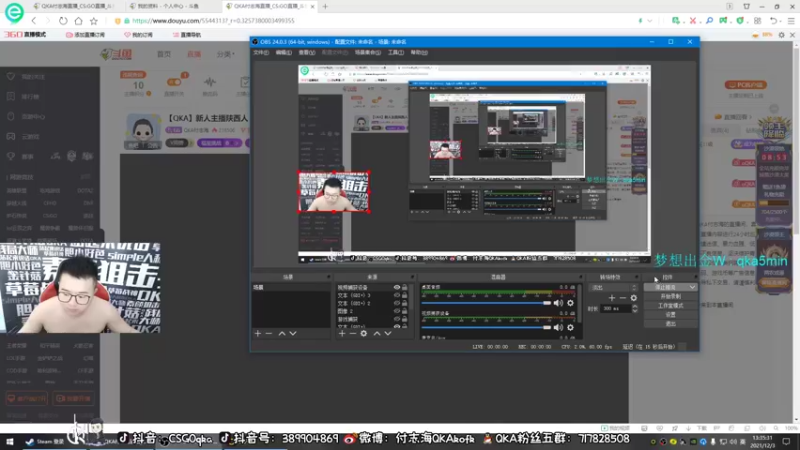Viewport: 800px width, 450px height.
Task: Open OBS 工具(T) menu
Action: click(x=396, y=53)
